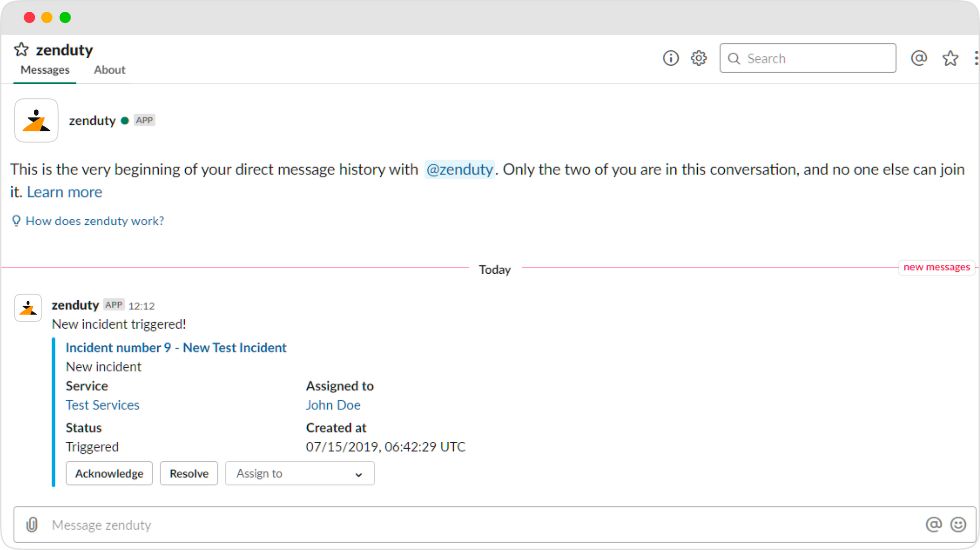Acknowledge the incident
The height and width of the screenshot is (550, 980).
point(109,474)
